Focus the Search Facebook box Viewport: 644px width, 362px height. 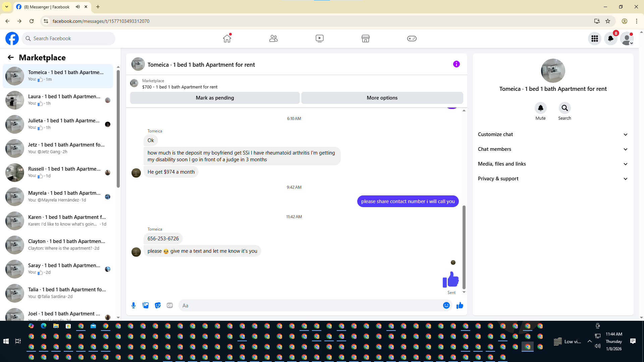click(68, 39)
